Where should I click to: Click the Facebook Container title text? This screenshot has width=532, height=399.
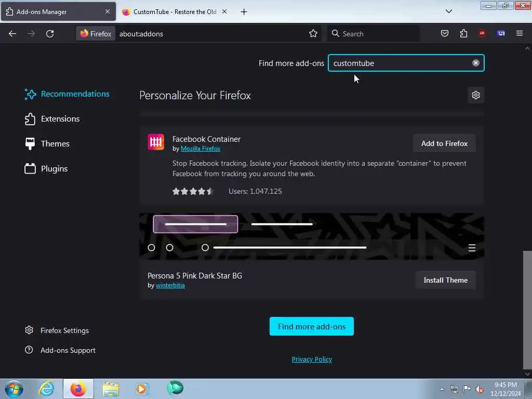(206, 139)
